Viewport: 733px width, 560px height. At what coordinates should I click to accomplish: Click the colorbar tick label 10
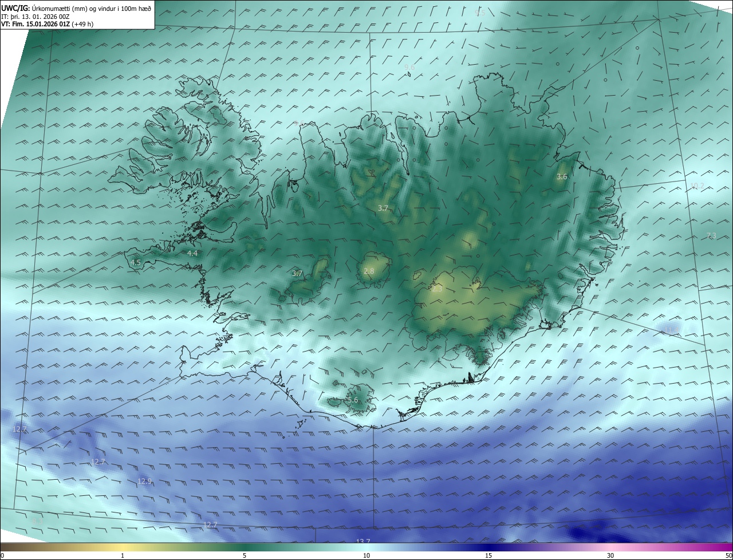[366, 556]
